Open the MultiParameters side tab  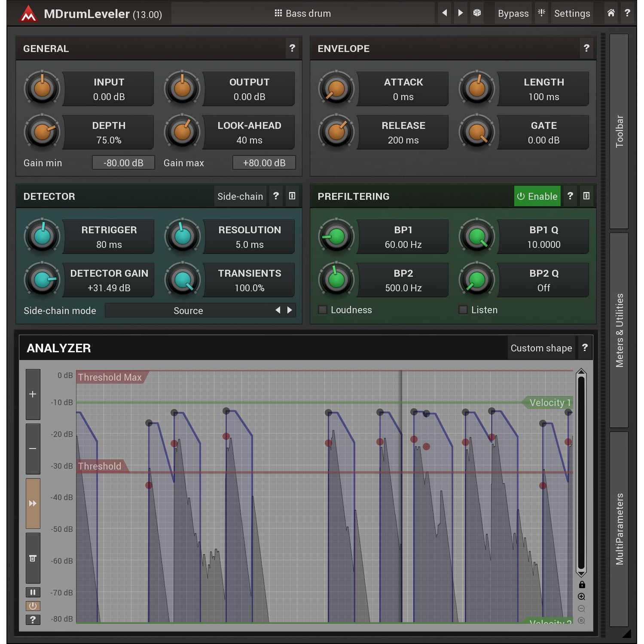pyautogui.click(x=619, y=528)
